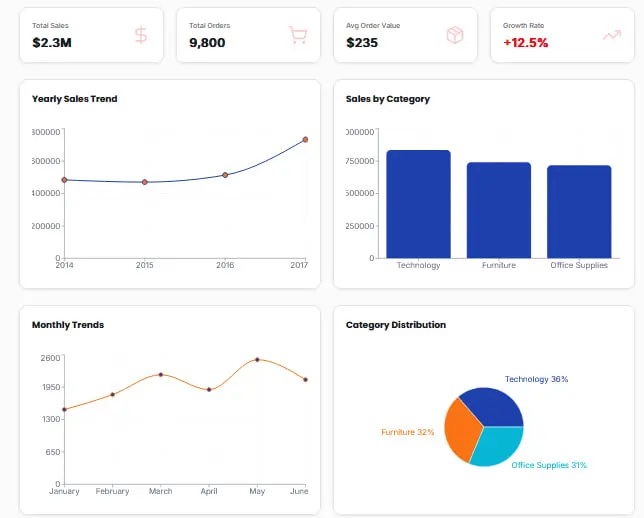Click the shopping cart icon in Total Orders

point(298,35)
